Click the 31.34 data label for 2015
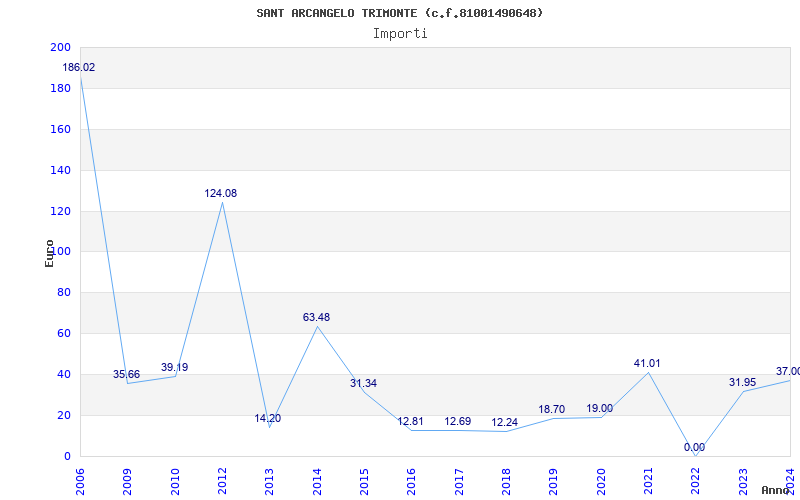 click(x=363, y=383)
